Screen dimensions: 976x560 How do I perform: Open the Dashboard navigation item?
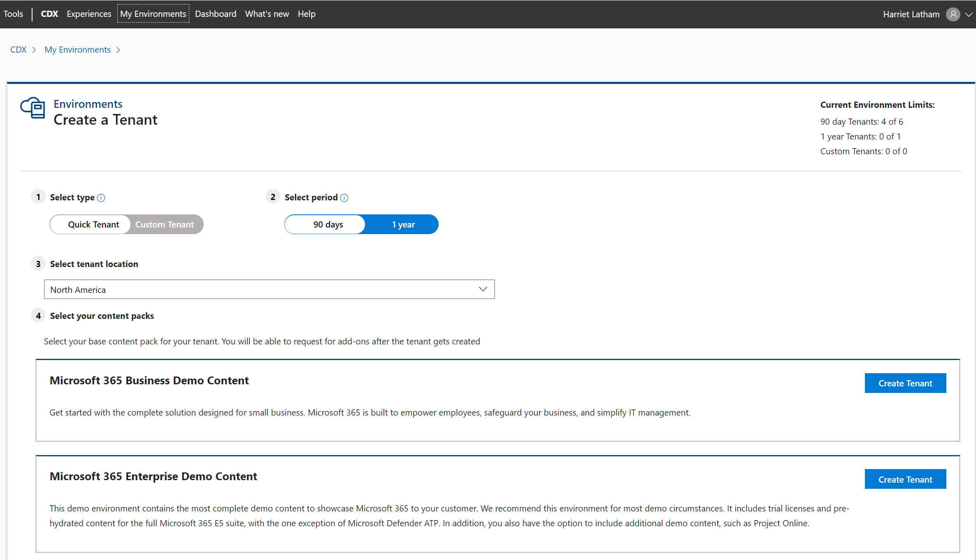(216, 14)
